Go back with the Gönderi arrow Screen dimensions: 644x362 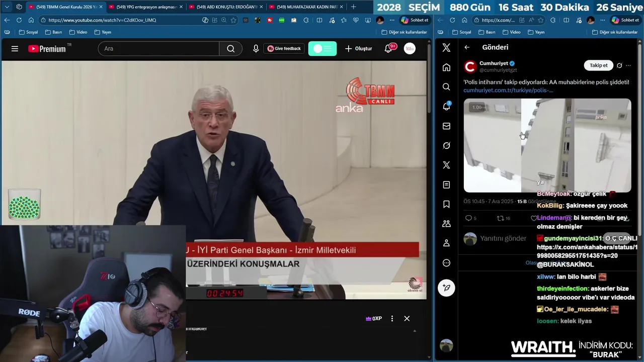click(x=467, y=47)
